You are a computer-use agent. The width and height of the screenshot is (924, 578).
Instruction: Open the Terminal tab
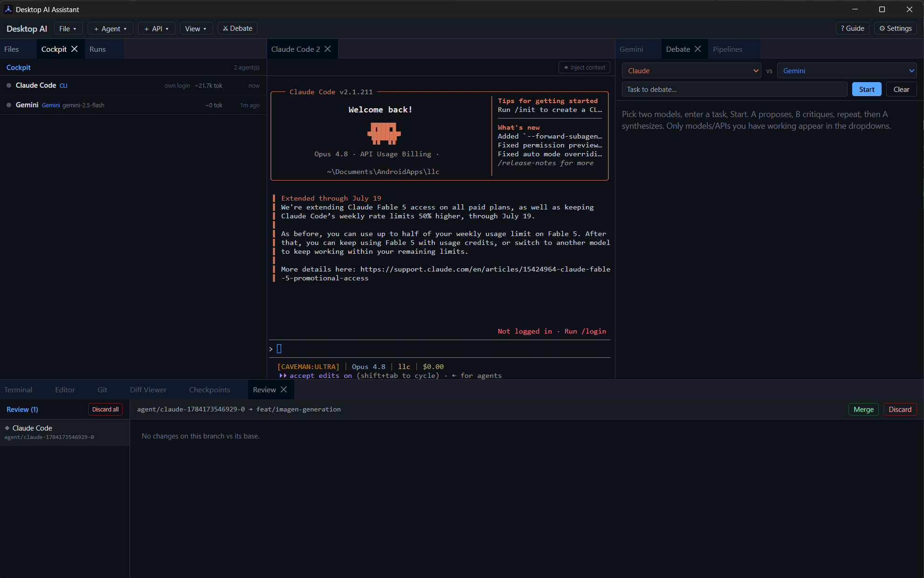[18, 390]
